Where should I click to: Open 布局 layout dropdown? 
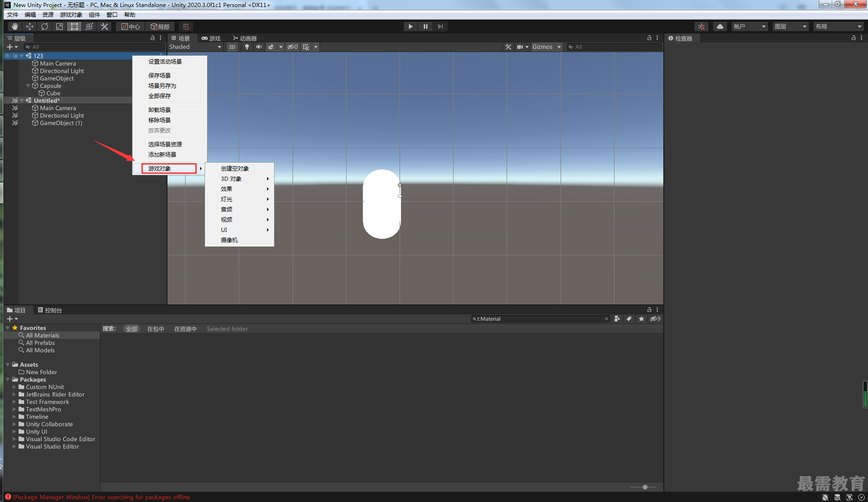pyautogui.click(x=838, y=26)
